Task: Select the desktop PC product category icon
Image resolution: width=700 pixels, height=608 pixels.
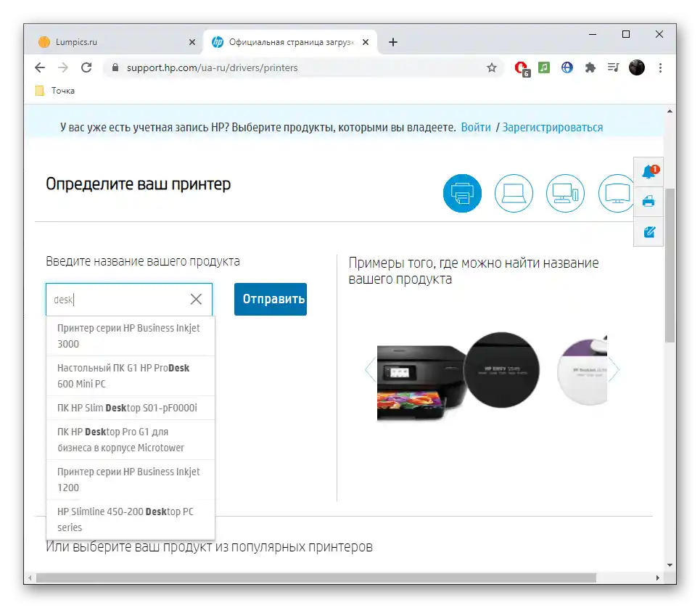Action: click(x=565, y=193)
